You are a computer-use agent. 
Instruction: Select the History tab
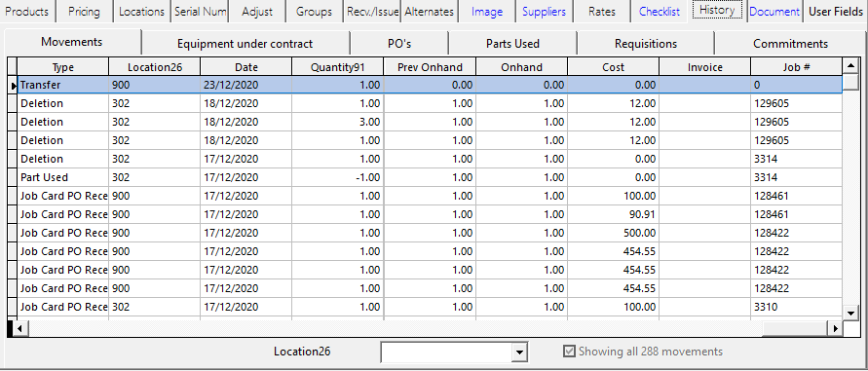[x=717, y=10]
